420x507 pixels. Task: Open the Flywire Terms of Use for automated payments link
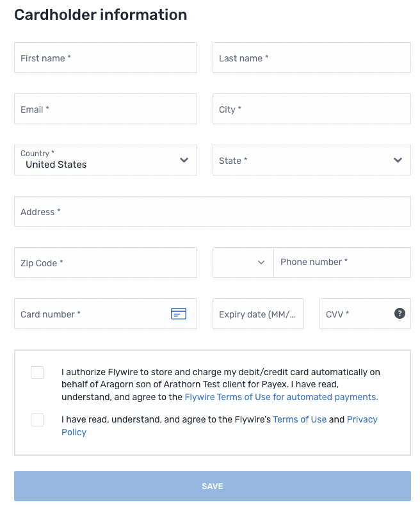pyautogui.click(x=281, y=397)
